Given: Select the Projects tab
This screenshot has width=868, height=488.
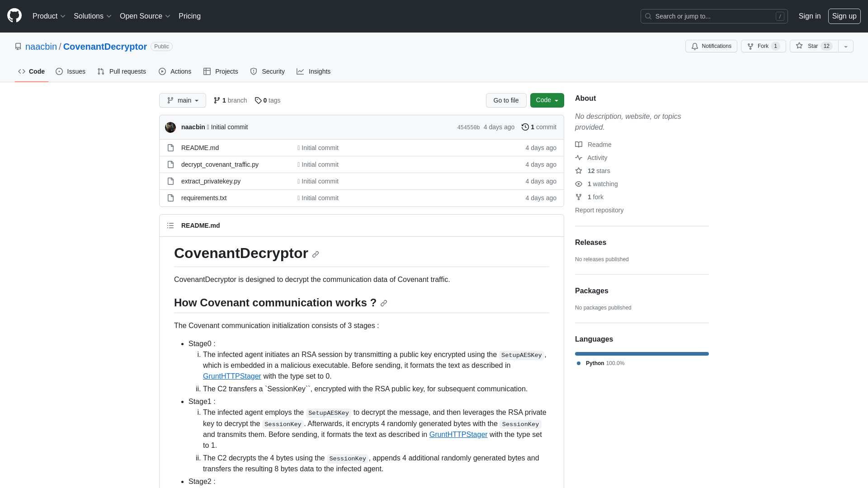Looking at the screenshot, I should tap(221, 71).
